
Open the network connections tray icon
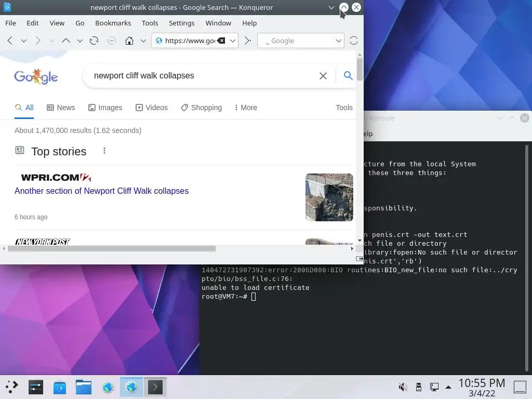point(434,387)
